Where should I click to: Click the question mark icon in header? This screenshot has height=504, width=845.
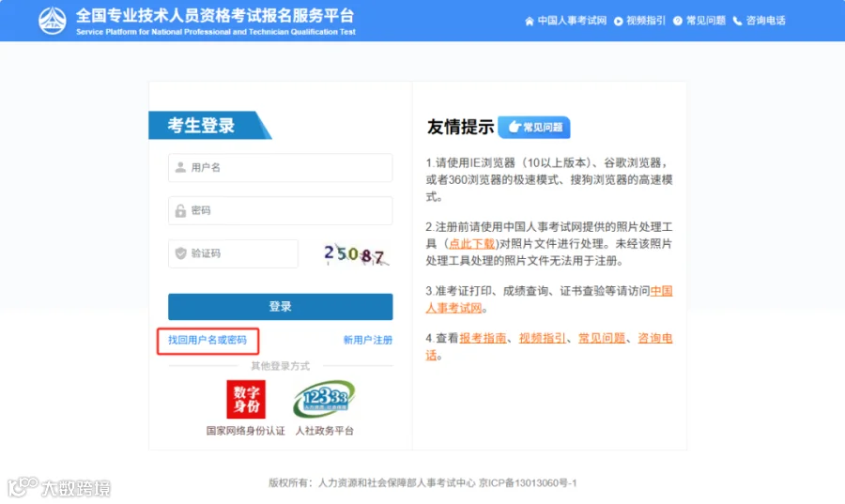[x=677, y=21]
